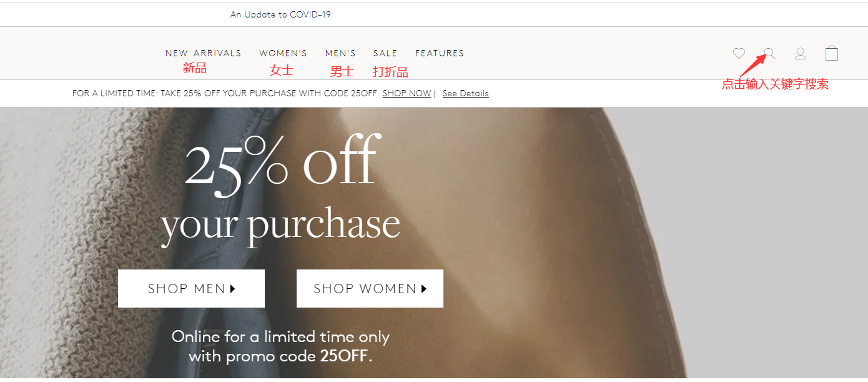Click the search magnifying glass icon
Screen dimensions: 868x382
tap(769, 54)
